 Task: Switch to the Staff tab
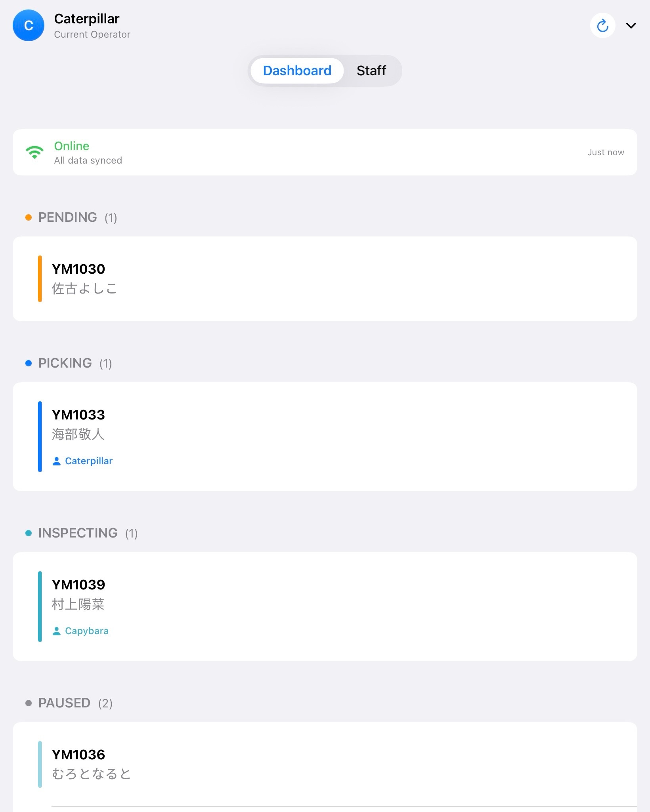tap(371, 71)
